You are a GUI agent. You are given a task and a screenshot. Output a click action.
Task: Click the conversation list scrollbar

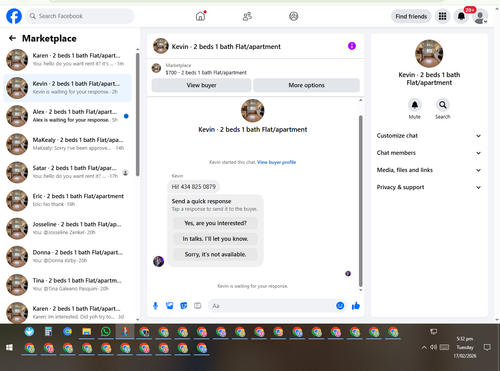click(x=137, y=113)
